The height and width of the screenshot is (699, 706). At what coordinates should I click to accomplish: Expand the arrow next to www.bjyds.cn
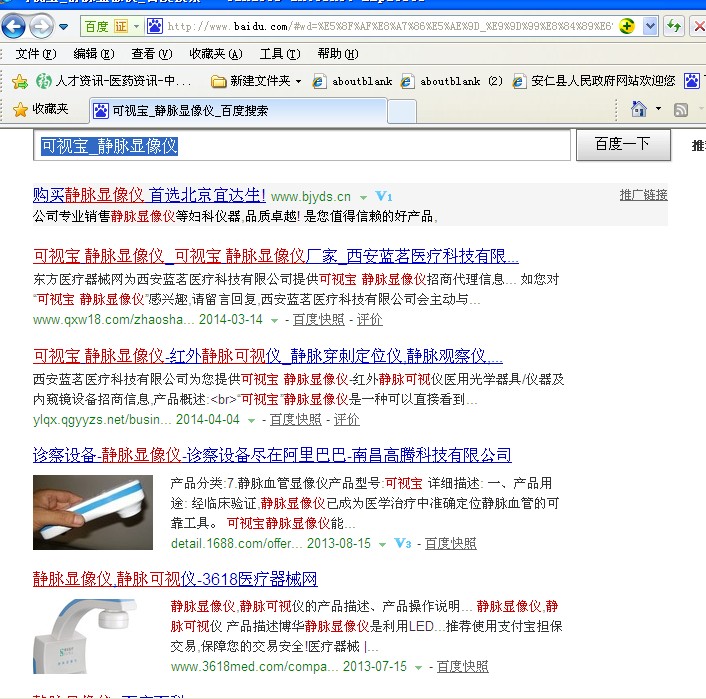(363, 196)
